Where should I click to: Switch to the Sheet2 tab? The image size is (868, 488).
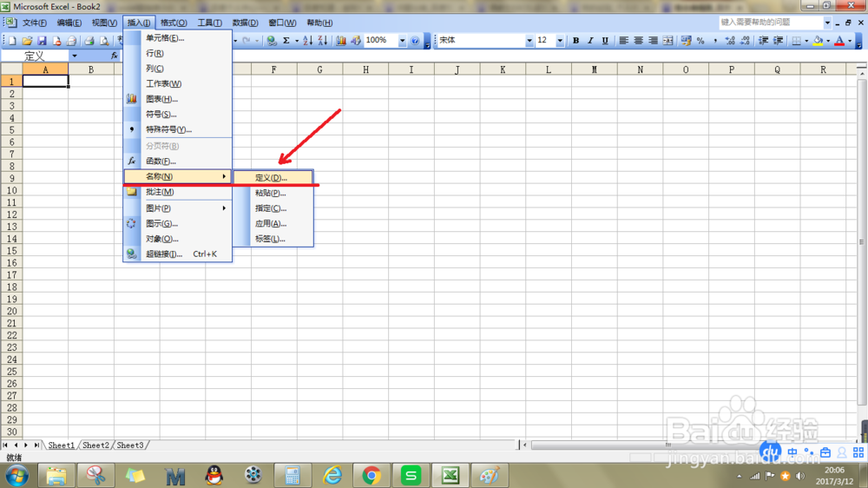[x=95, y=445]
